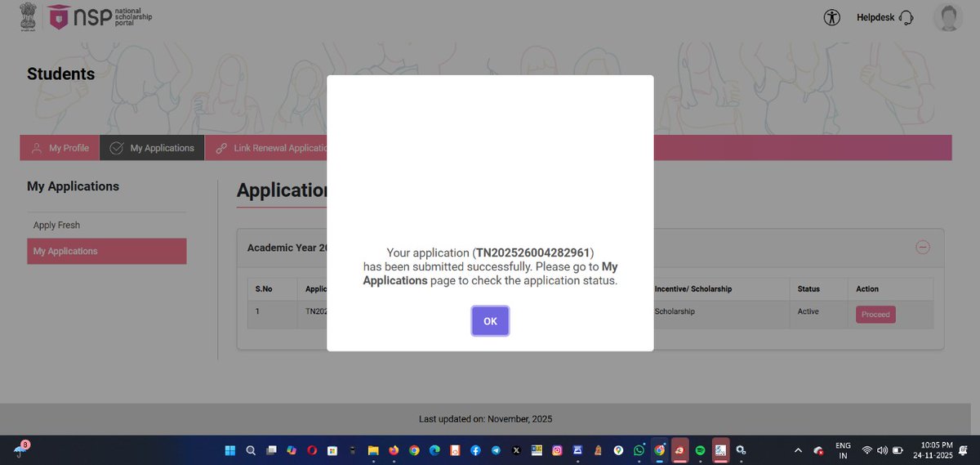Open the weather widget in the taskbar
This screenshot has width=980, height=465.
tap(21, 449)
